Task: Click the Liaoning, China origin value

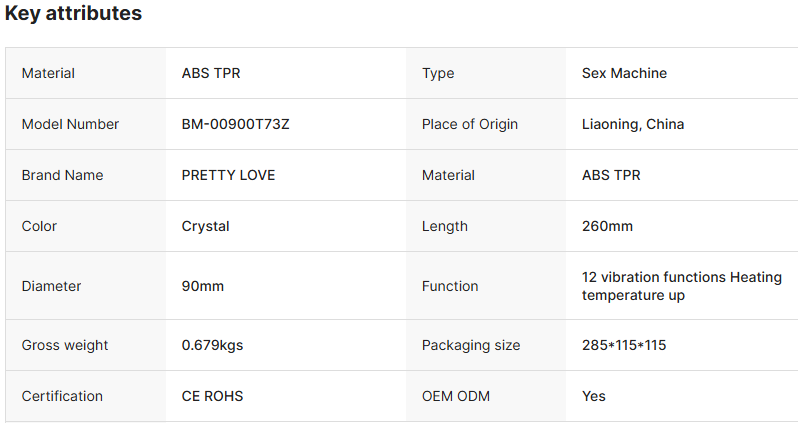Action: [633, 124]
